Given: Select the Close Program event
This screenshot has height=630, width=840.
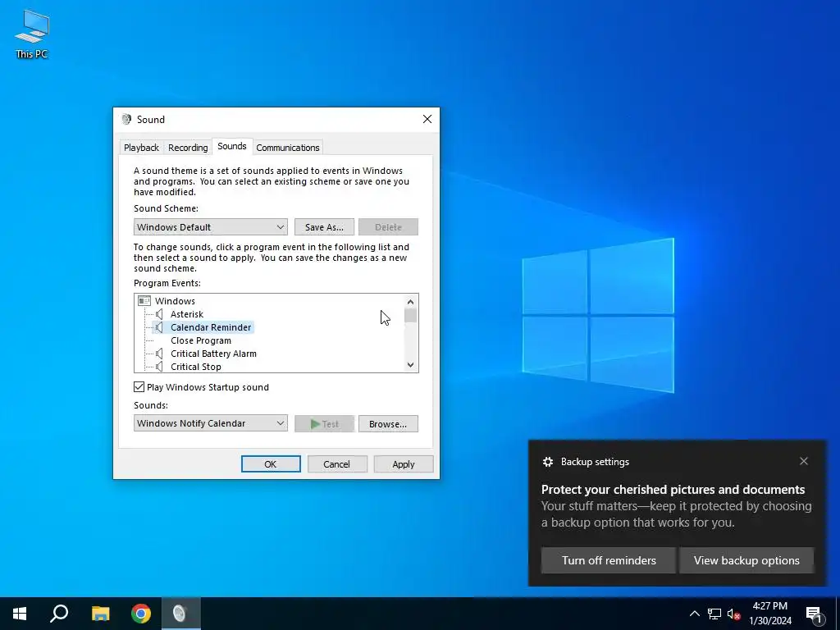Looking at the screenshot, I should [x=201, y=340].
